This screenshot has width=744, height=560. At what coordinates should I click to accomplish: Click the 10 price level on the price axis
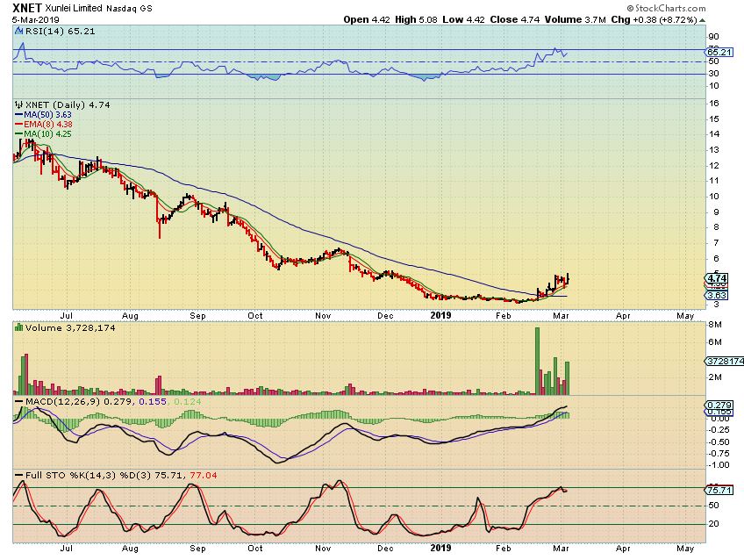pyautogui.click(x=713, y=197)
